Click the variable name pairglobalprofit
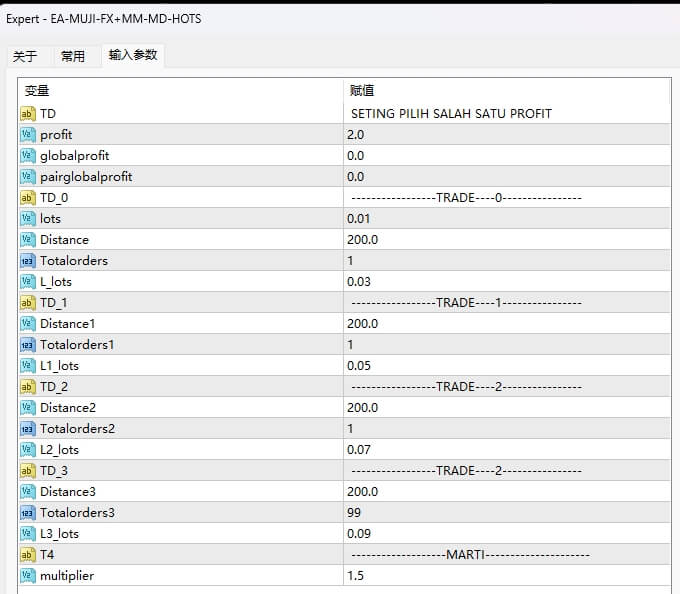Image resolution: width=680 pixels, height=594 pixels. tap(86, 177)
